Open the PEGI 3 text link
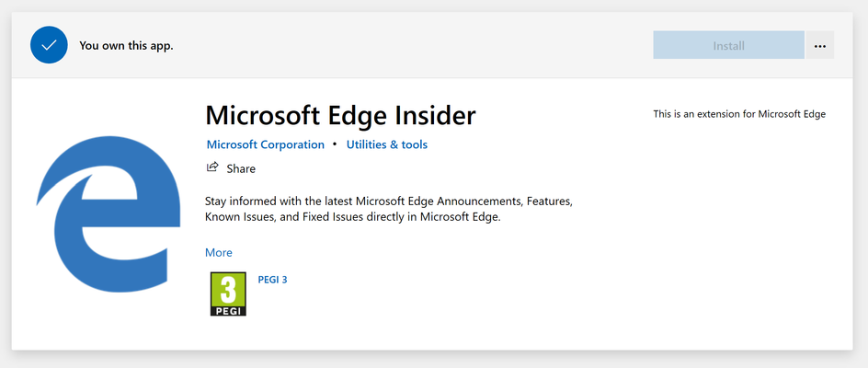The width and height of the screenshot is (868, 368). (x=272, y=280)
